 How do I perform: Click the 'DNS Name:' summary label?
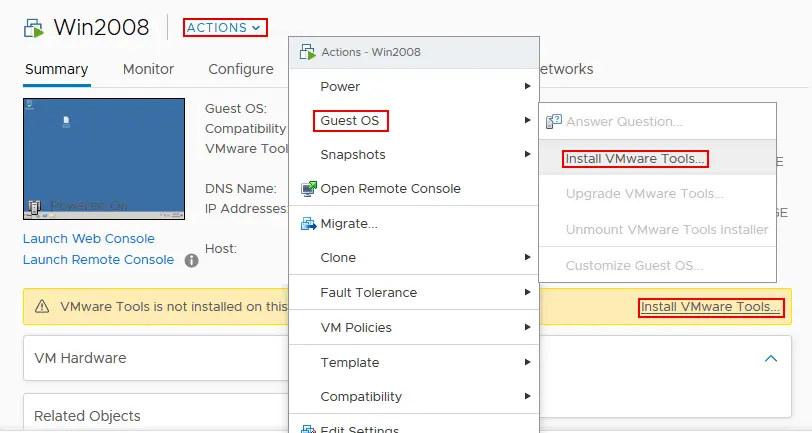pyautogui.click(x=241, y=189)
